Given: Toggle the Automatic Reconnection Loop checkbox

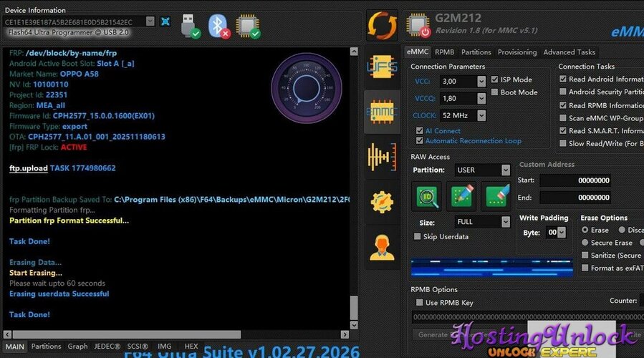Looking at the screenshot, I should 419,141.
